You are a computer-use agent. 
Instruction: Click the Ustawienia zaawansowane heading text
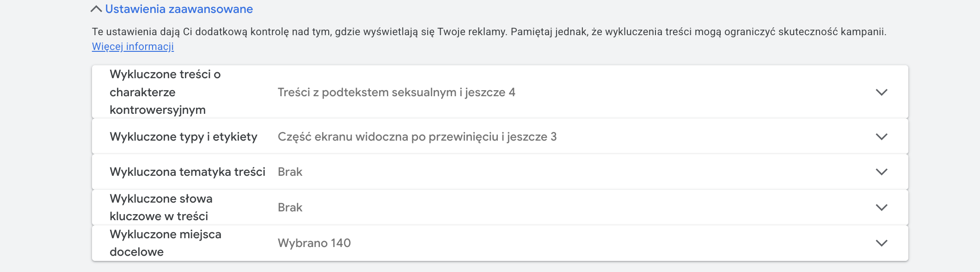(x=179, y=9)
